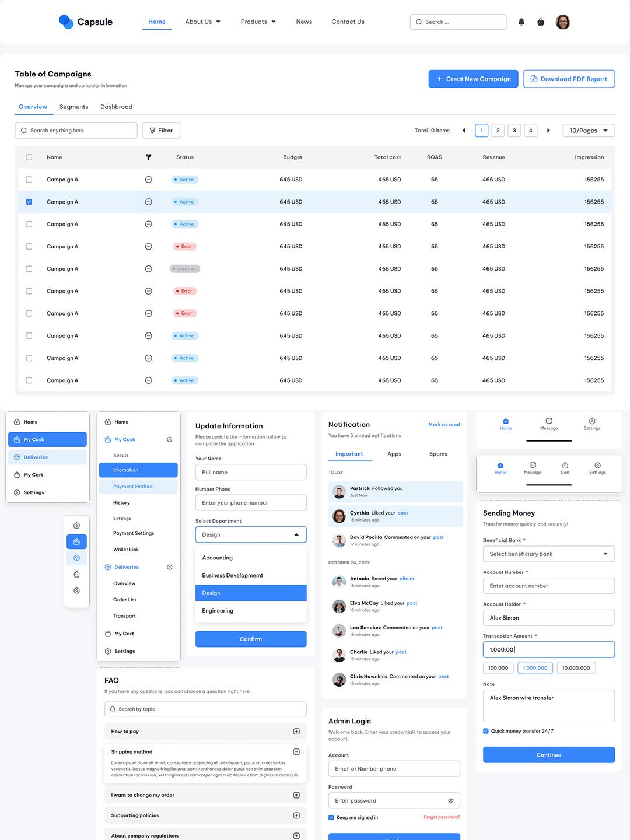This screenshot has height=840, width=630.
Task: Tick the select-all checkbox in table header
Action: [x=29, y=157]
